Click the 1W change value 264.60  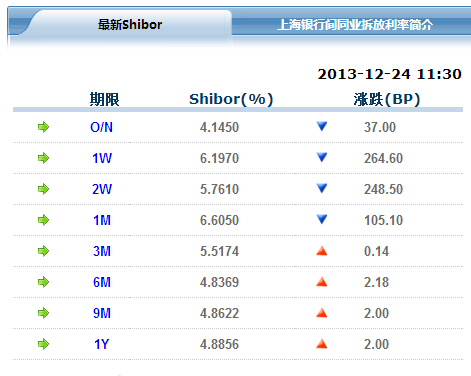[x=383, y=158]
